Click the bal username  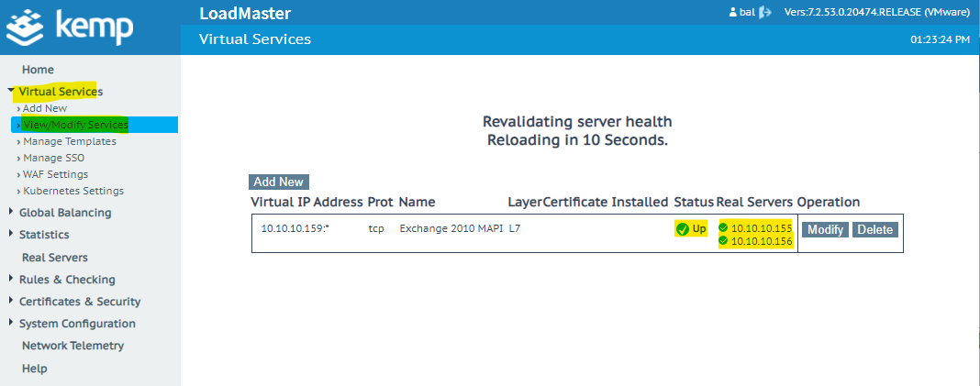(x=748, y=13)
